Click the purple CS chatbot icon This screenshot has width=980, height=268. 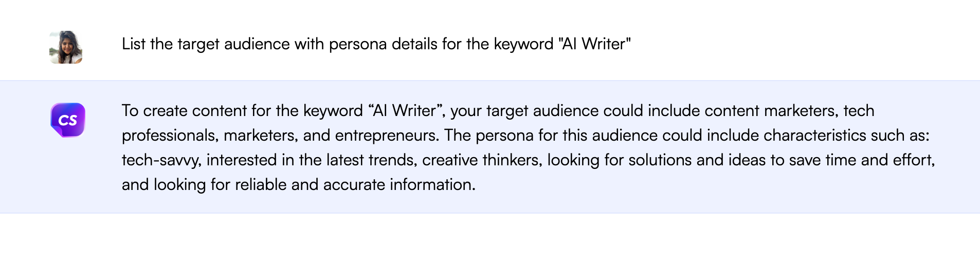tap(68, 120)
